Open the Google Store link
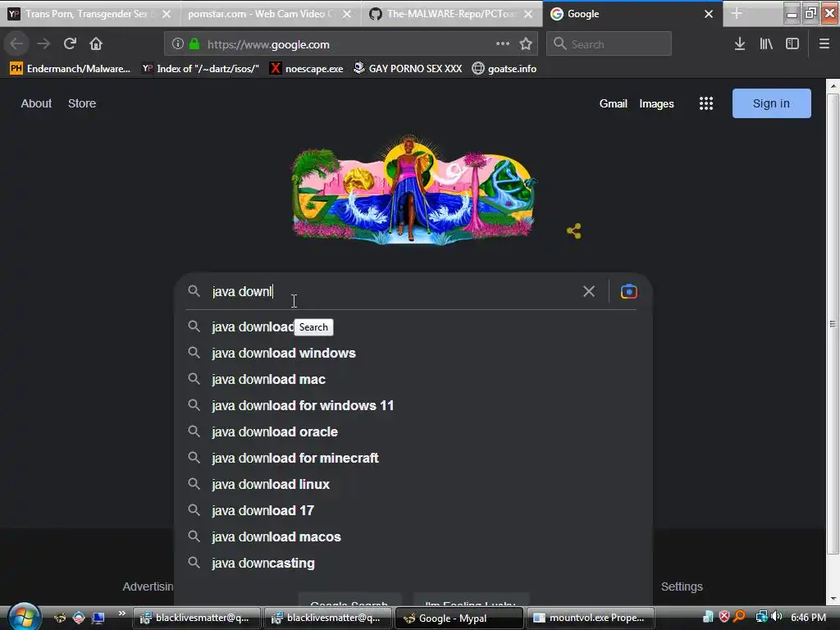Image resolution: width=840 pixels, height=630 pixels. (x=82, y=103)
